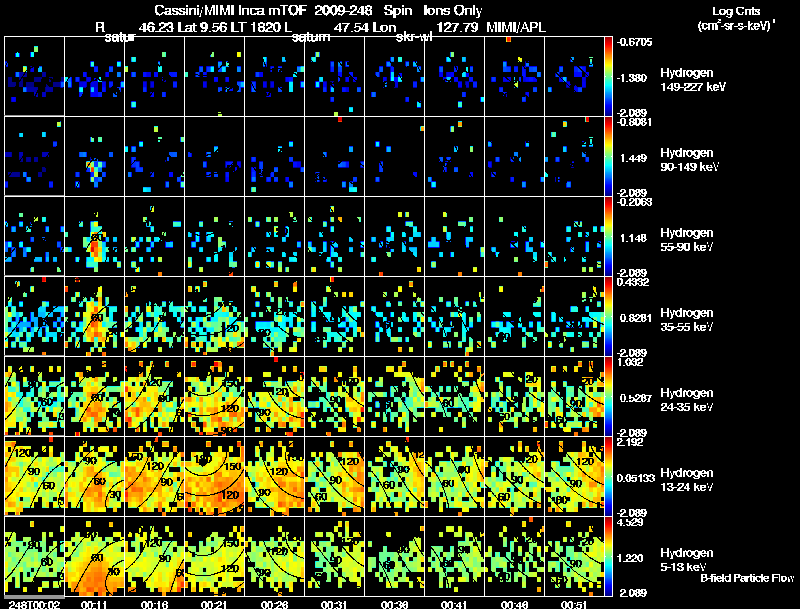Open the 5-13 keV panel at 00:11
The image size is (800, 609).
click(94, 556)
